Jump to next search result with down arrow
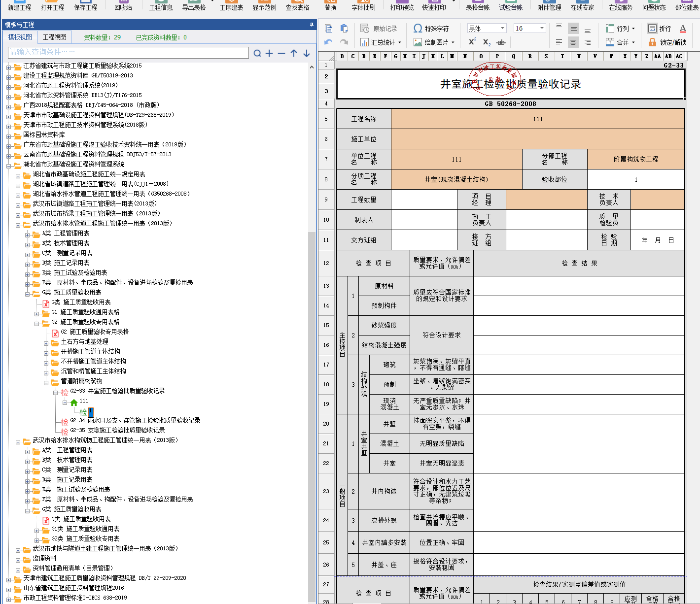 pos(307,53)
